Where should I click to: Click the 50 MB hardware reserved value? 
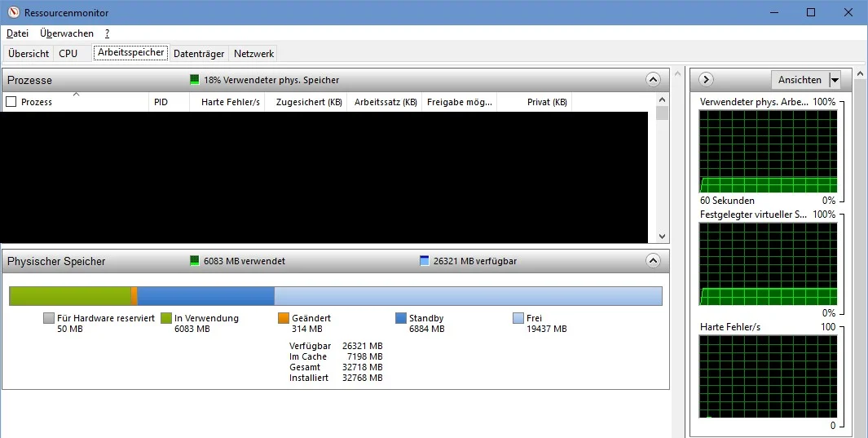[70, 329]
